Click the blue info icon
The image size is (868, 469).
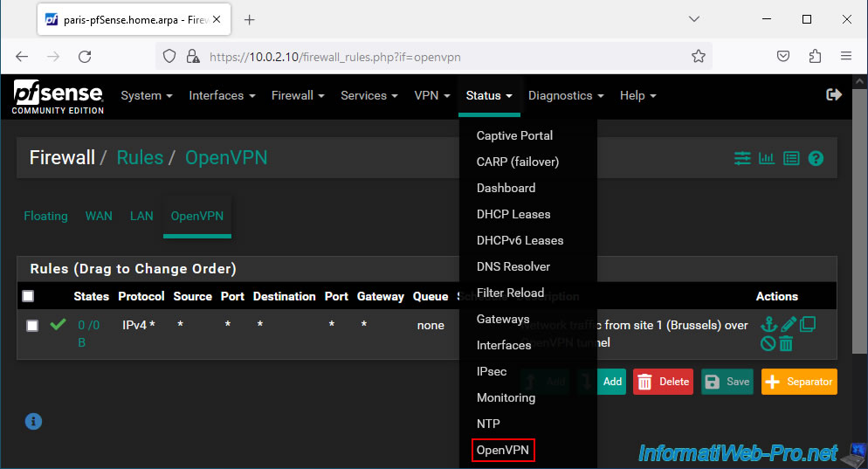33,421
